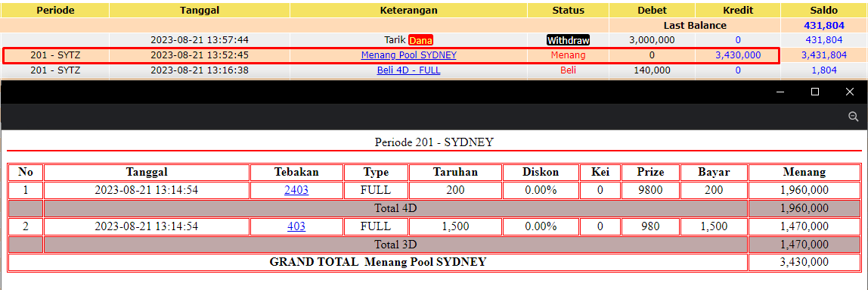868x290 pixels.
Task: Click the Last Balance label
Action: tap(695, 26)
